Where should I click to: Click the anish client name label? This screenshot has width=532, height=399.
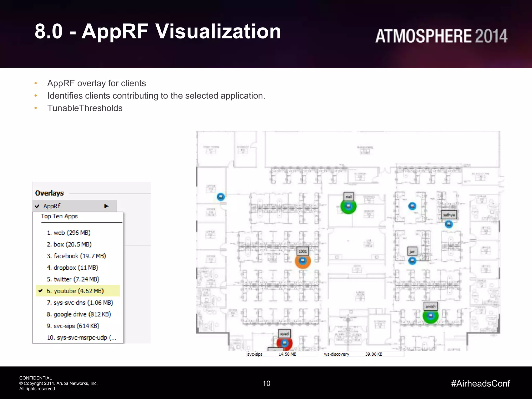click(x=430, y=307)
